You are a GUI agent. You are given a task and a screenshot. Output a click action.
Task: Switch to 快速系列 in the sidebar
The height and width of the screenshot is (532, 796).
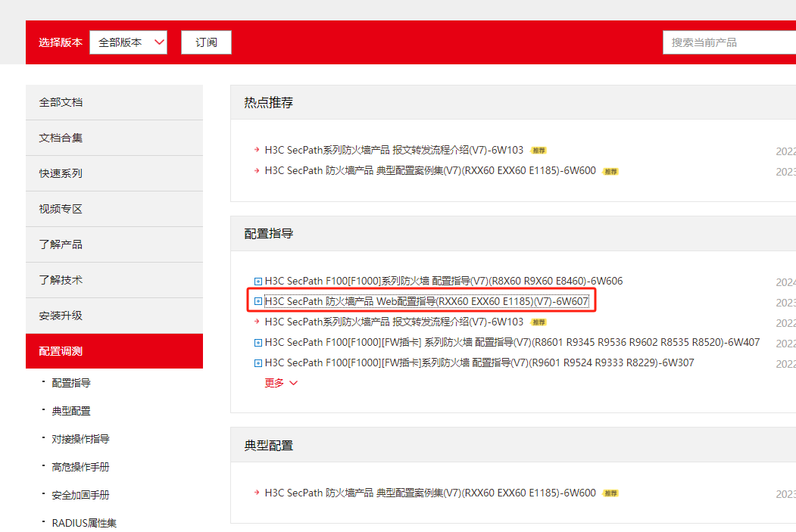pyautogui.click(x=114, y=173)
